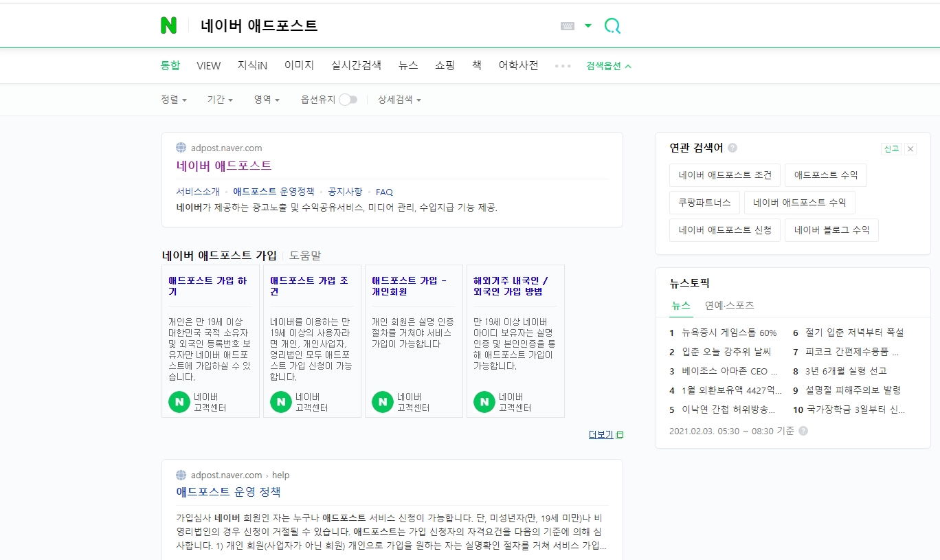Open news topic 뉴욕증시 게임스톱 60%

(729, 333)
